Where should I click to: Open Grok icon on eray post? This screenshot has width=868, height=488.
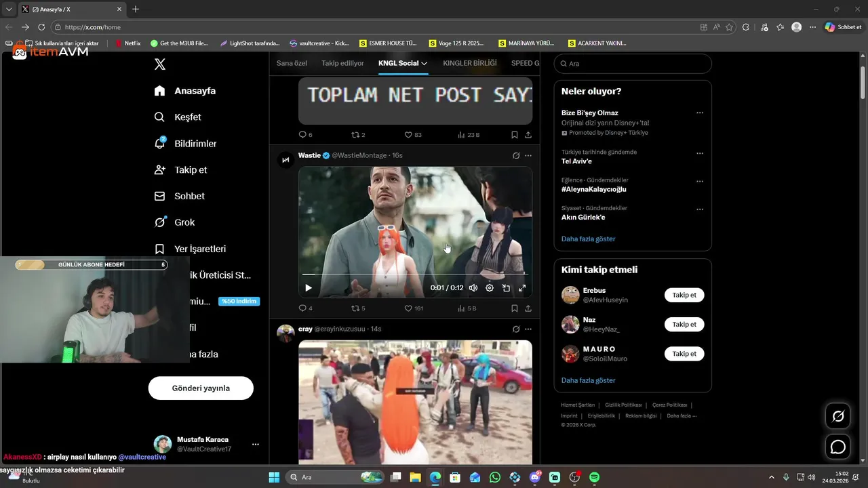tap(516, 329)
